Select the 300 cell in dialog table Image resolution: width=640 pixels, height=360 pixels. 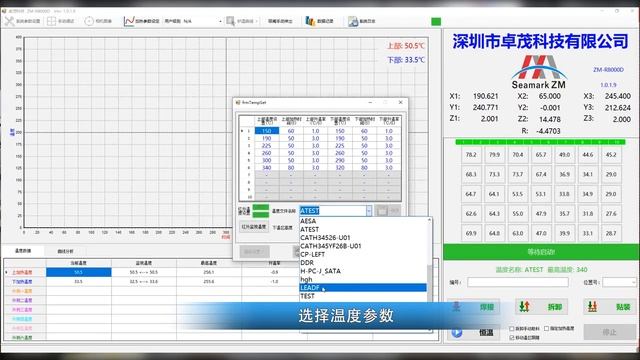click(x=267, y=160)
